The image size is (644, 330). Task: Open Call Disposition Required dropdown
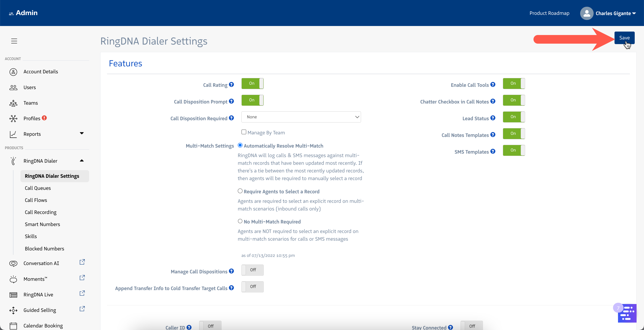[301, 117]
